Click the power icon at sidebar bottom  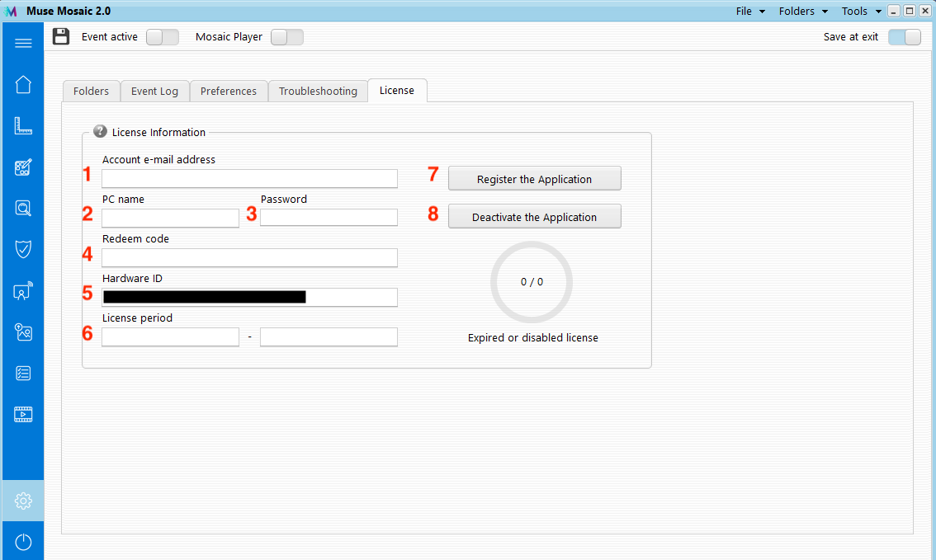click(x=23, y=542)
